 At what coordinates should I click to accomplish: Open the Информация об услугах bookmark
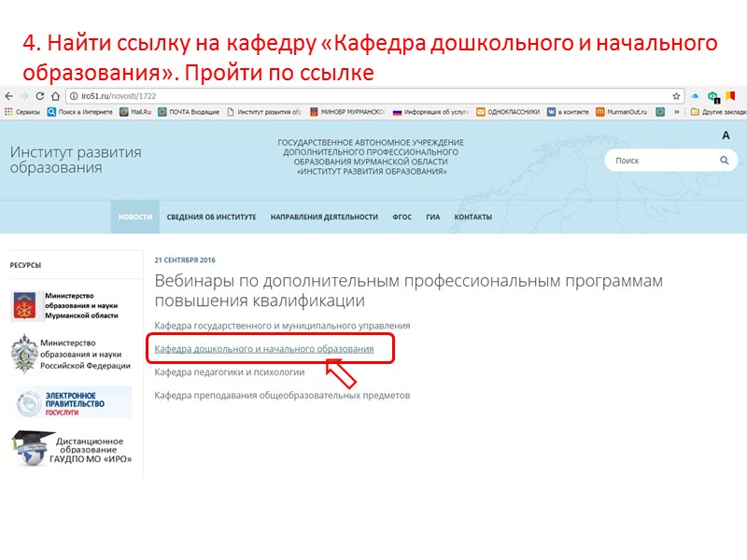430,112
